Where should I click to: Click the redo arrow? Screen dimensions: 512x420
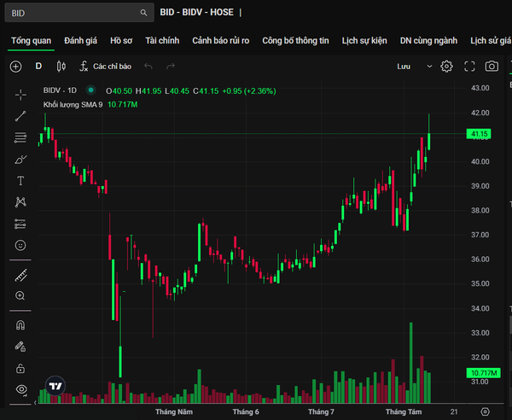(x=171, y=67)
